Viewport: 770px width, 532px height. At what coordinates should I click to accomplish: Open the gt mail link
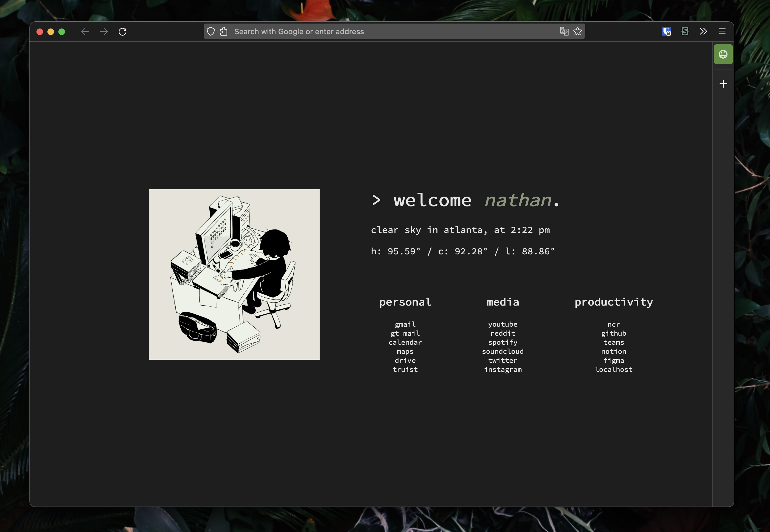[x=405, y=333]
